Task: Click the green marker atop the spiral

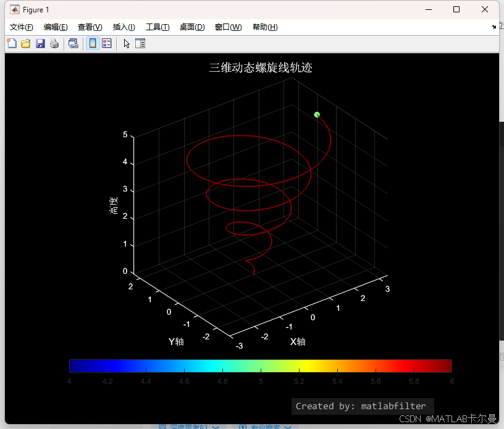Action: click(x=316, y=114)
